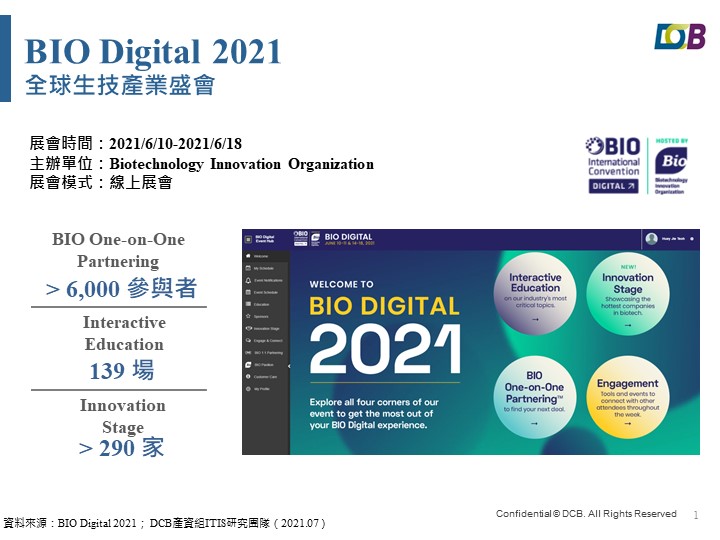
Task: Open My Profile in the sidebar
Action: 261,388
